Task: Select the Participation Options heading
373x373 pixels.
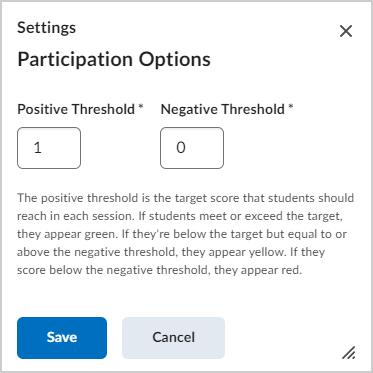Action: (x=114, y=60)
